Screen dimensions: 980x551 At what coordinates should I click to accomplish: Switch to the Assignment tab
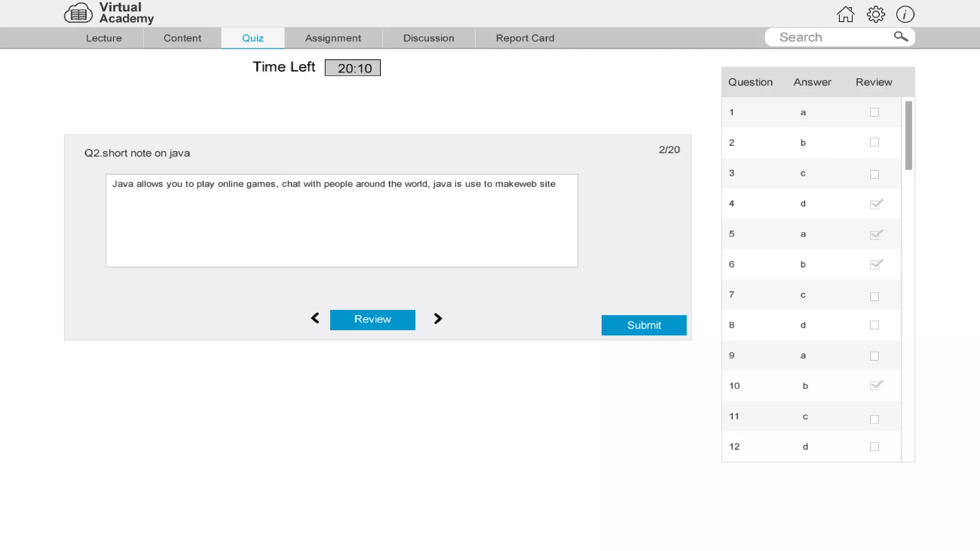[333, 38]
